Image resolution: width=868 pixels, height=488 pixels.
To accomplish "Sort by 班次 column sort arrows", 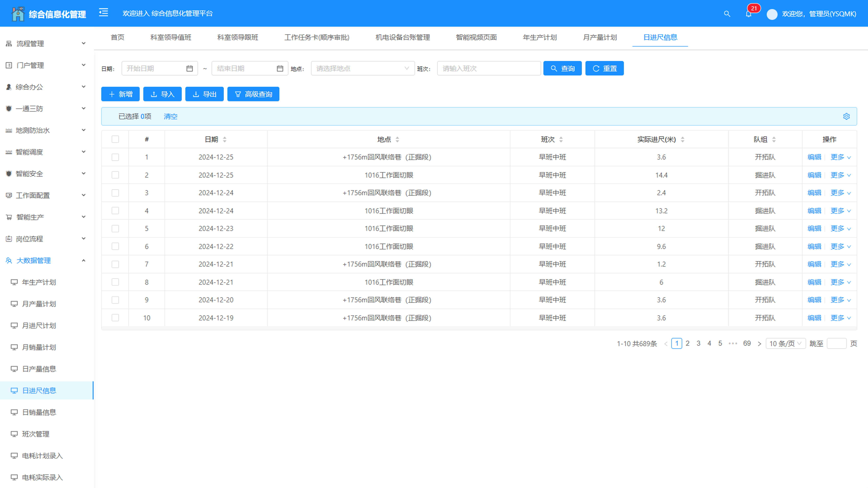I will pos(561,139).
